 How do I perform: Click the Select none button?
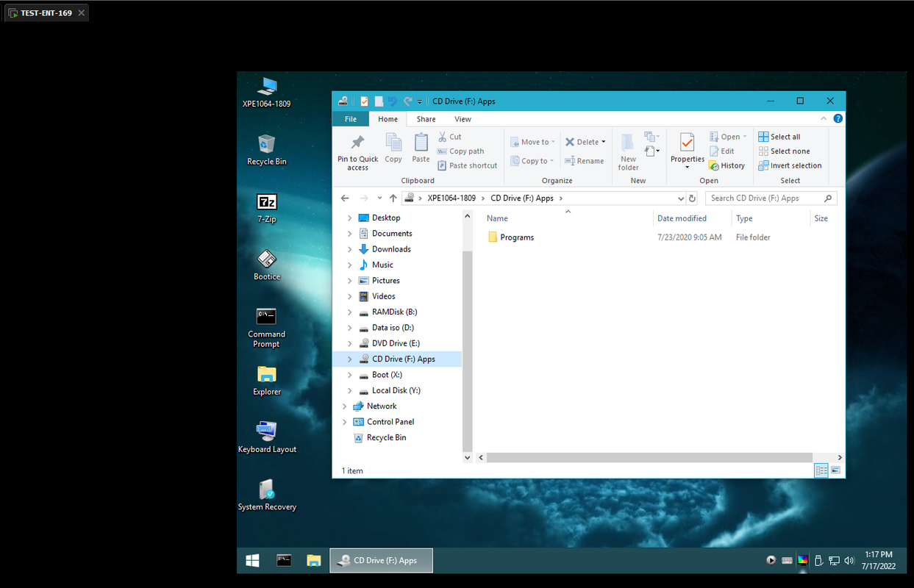[784, 151]
